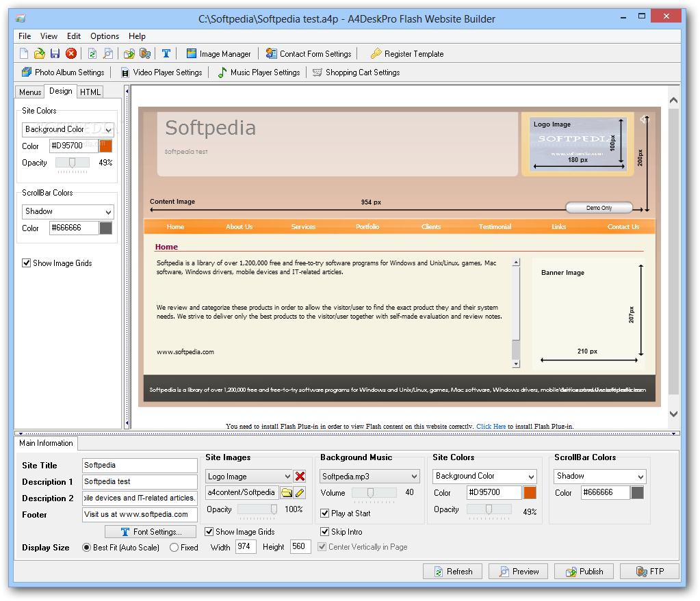Click the Publish button at bottom
The width and height of the screenshot is (700, 601).
(x=584, y=572)
